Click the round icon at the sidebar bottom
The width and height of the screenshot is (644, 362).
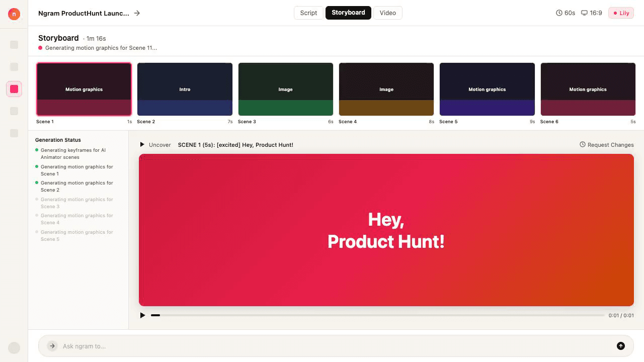tap(14, 347)
